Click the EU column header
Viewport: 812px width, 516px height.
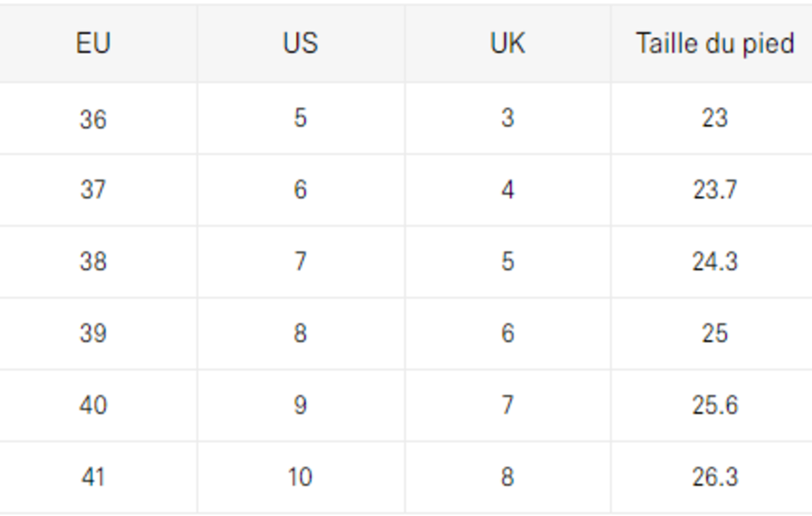click(x=93, y=43)
